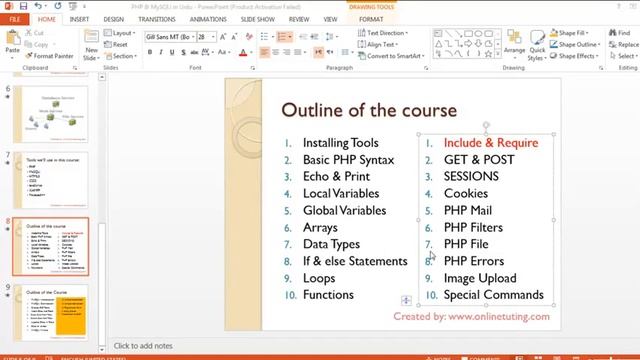Viewport: 640px width, 360px height.
Task: Click the Cut scissors button
Action: pyautogui.click(x=34, y=33)
